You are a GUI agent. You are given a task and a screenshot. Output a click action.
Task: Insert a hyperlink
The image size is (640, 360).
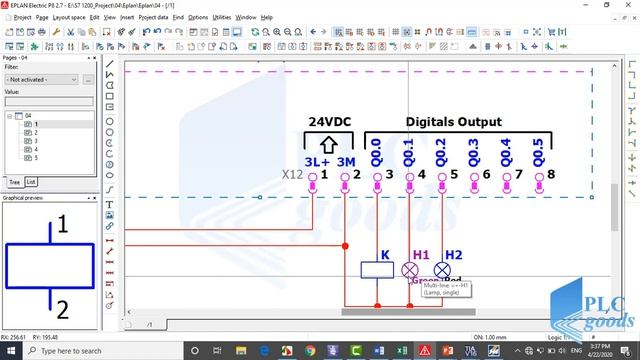(110, 226)
